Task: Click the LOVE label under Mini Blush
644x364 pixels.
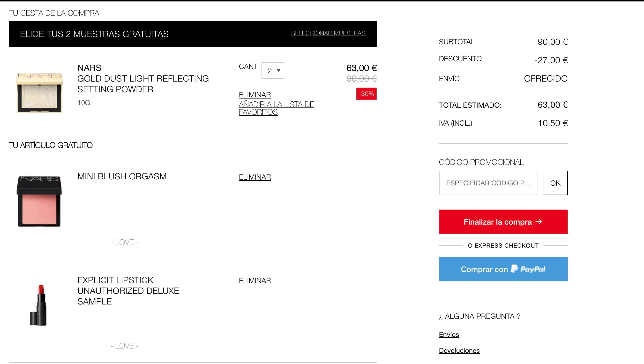Action: coord(125,242)
